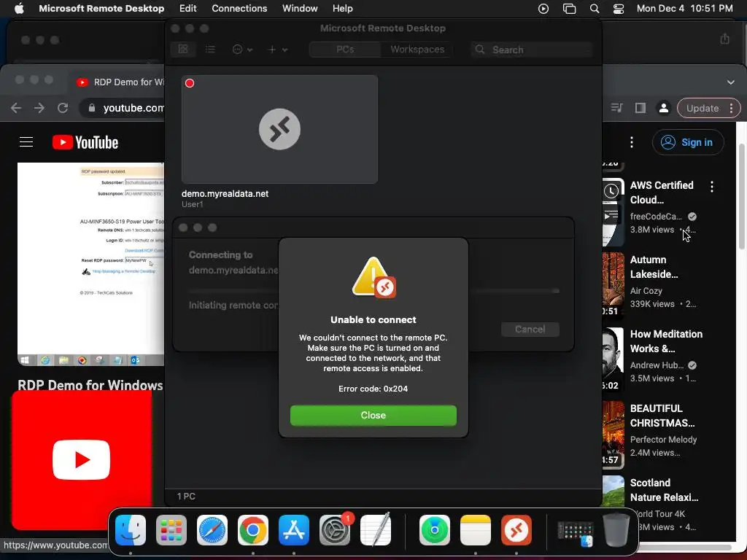Image resolution: width=747 pixels, height=560 pixels.
Task: Open the Autumn Lakeside video
Action: 654,267
